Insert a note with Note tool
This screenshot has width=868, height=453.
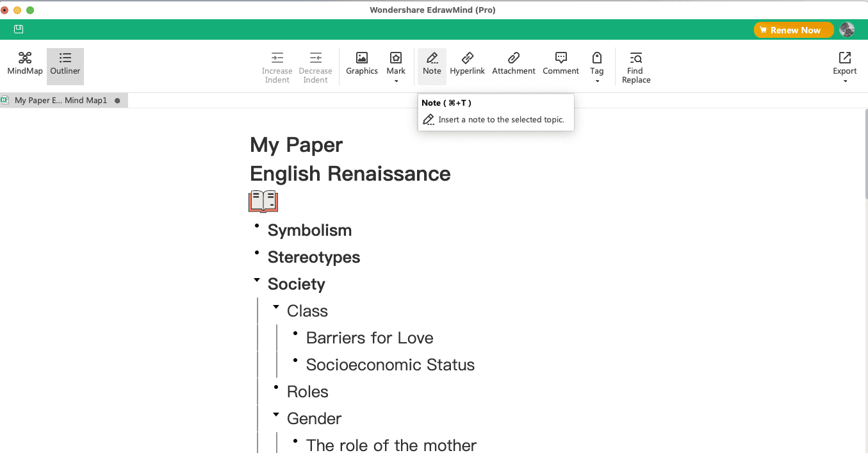[x=432, y=63]
